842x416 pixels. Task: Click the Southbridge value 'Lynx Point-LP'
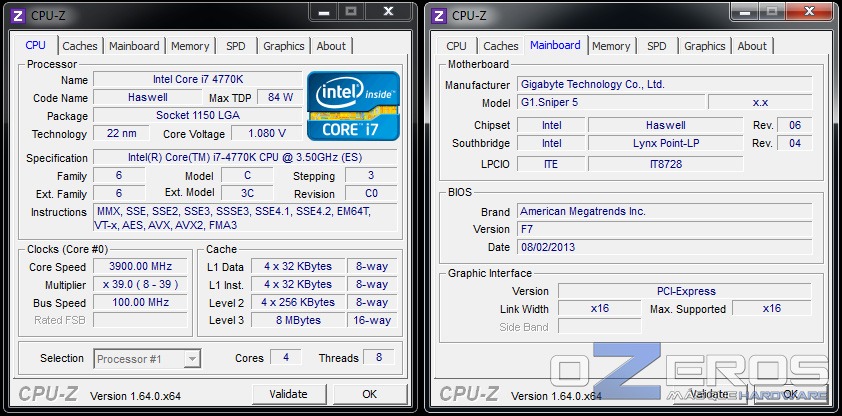666,143
